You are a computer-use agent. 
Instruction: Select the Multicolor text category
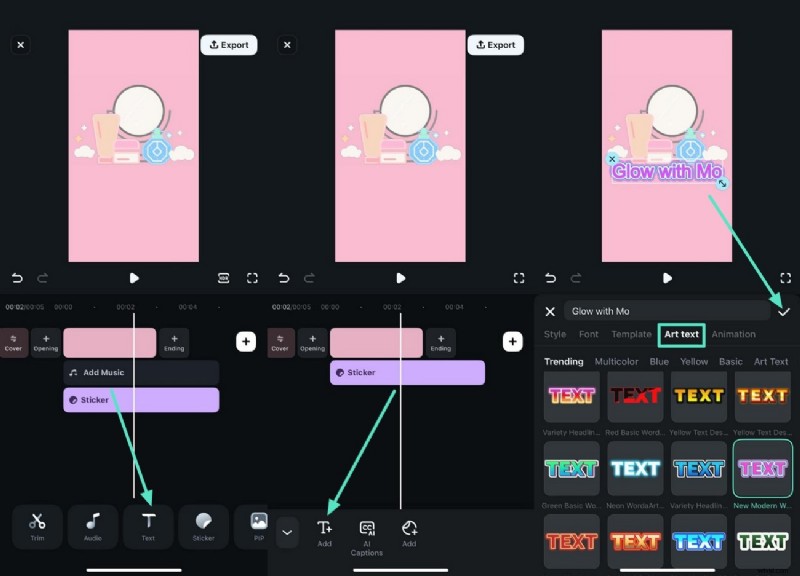617,361
